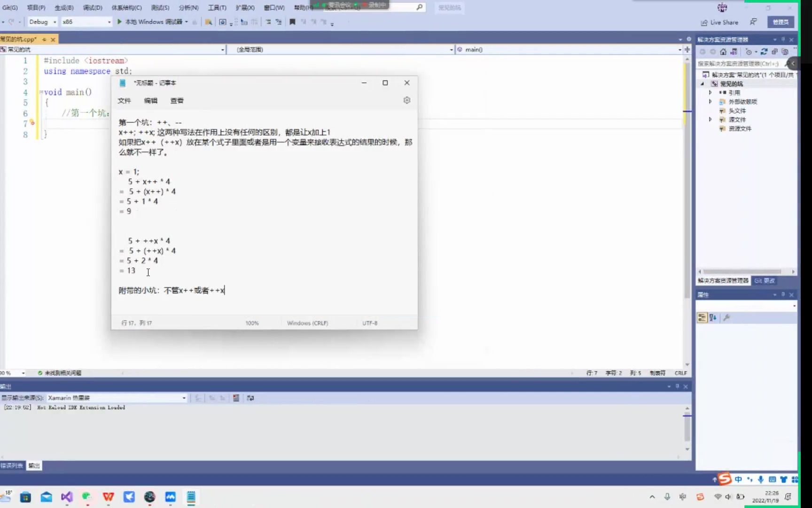Open the settings gear in Notepad

(x=406, y=100)
